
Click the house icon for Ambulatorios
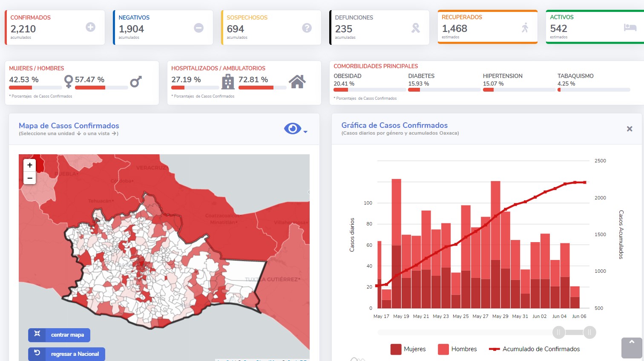click(x=297, y=81)
